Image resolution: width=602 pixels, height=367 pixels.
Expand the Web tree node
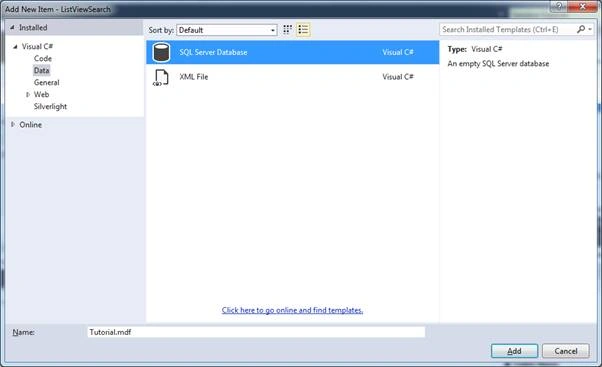(28, 94)
